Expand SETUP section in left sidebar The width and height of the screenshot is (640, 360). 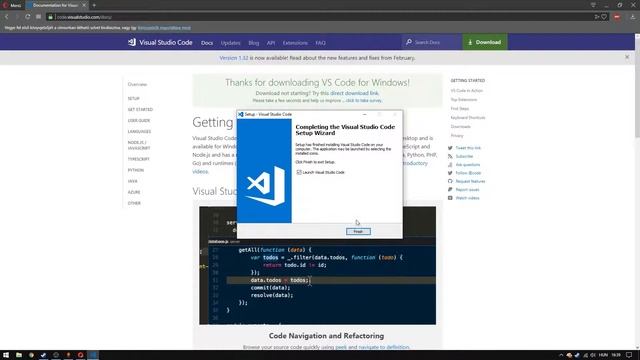pyautogui.click(x=133, y=98)
